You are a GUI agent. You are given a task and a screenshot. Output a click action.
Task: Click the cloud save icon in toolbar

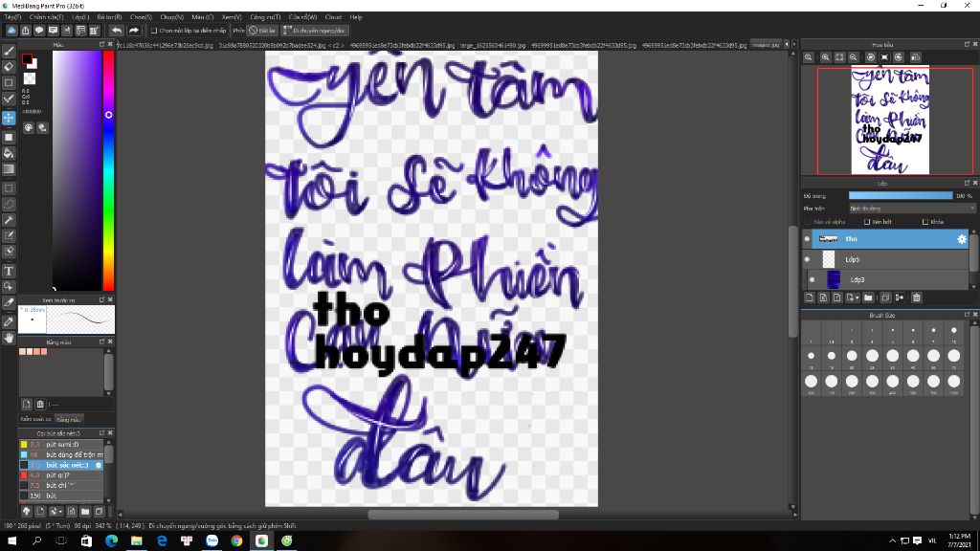[x=11, y=30]
